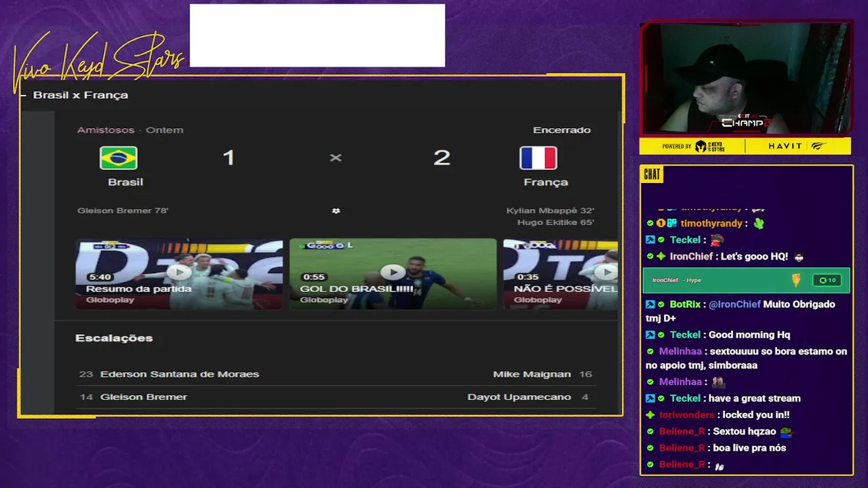Click BotRix username in chat
The image size is (868, 488).
(685, 304)
